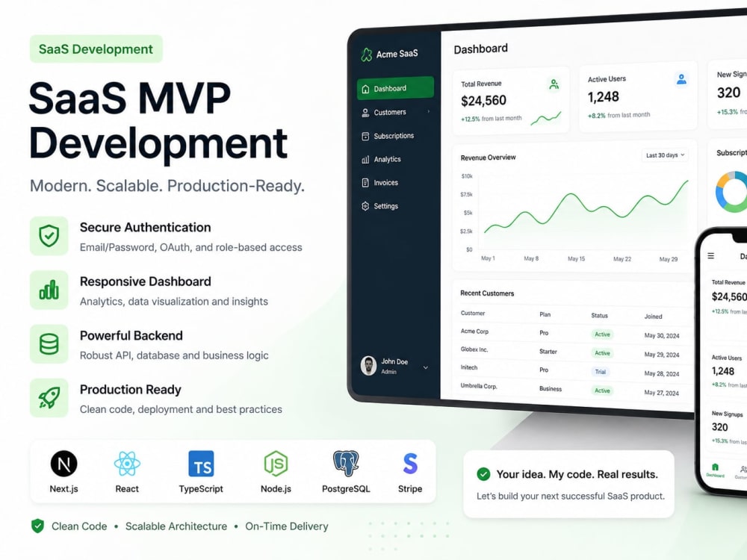Viewport: 747px width, 560px height.
Task: Click the TypeScript logo
Action: (201, 464)
